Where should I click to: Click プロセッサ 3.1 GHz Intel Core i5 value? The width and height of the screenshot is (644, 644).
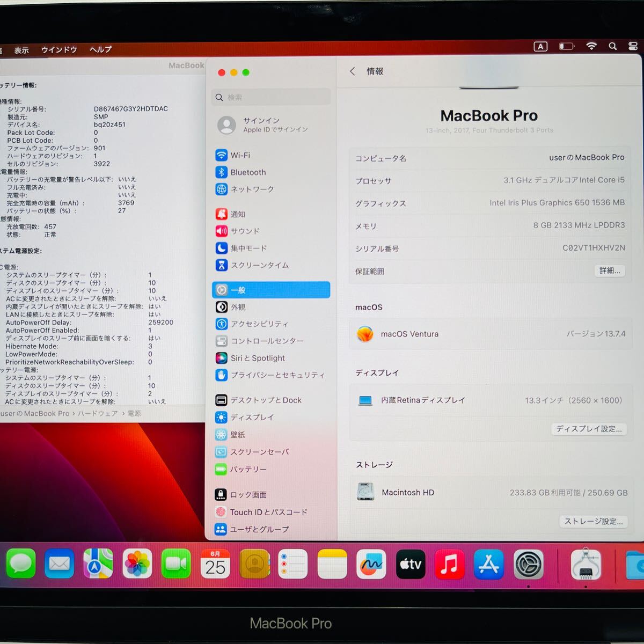pos(564,180)
